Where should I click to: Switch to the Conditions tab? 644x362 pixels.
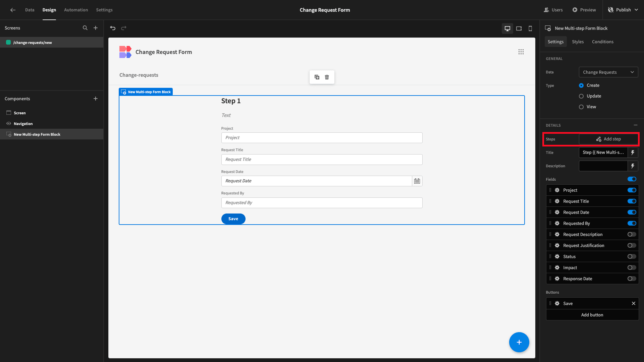coord(603,42)
